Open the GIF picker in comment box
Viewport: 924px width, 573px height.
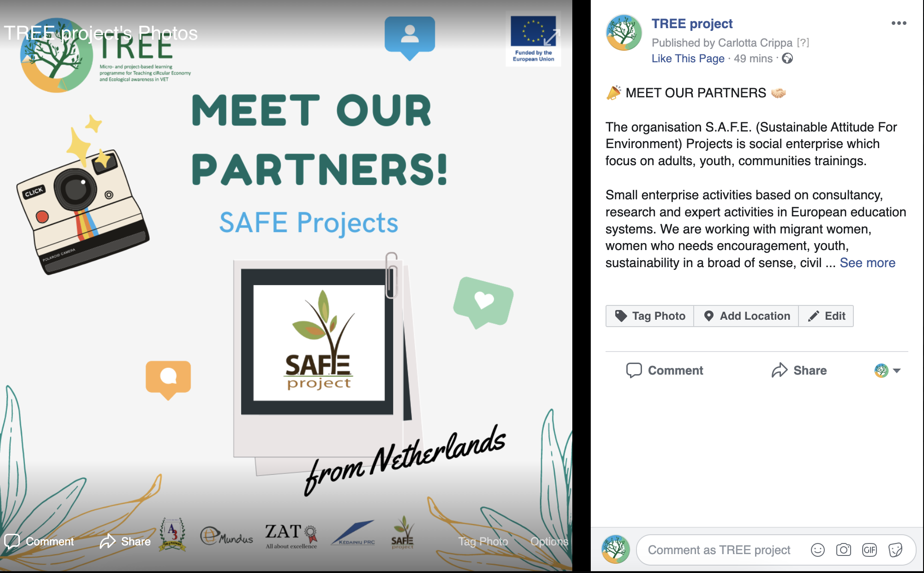pyautogui.click(x=869, y=549)
